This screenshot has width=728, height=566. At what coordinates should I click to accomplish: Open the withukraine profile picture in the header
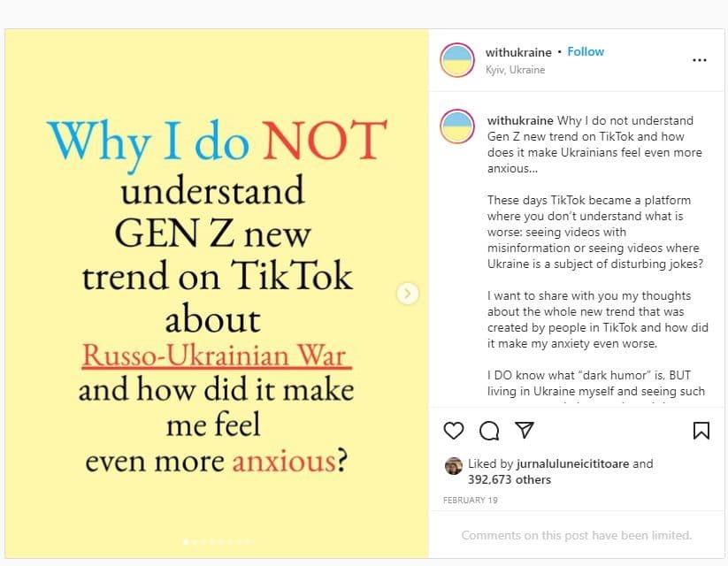point(457,60)
